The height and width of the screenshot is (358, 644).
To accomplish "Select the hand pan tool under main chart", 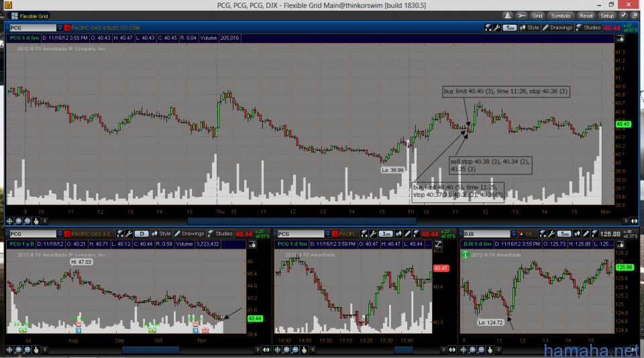I will coord(36,221).
